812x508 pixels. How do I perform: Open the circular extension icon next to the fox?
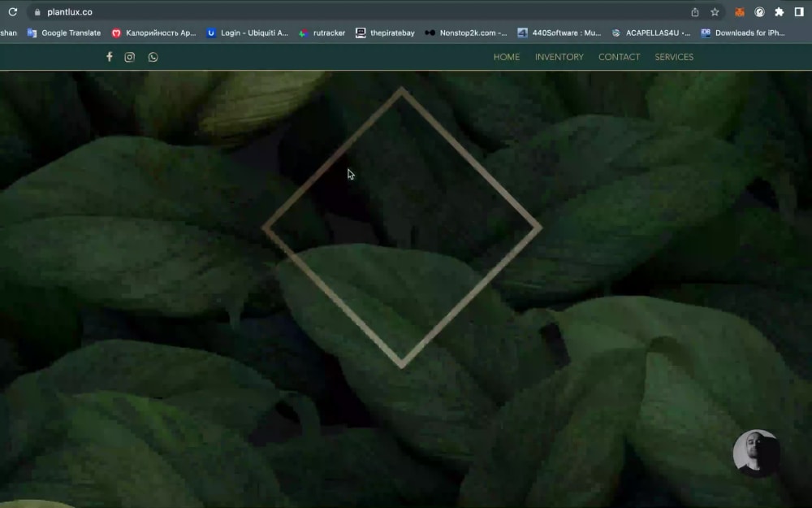pyautogui.click(x=759, y=12)
